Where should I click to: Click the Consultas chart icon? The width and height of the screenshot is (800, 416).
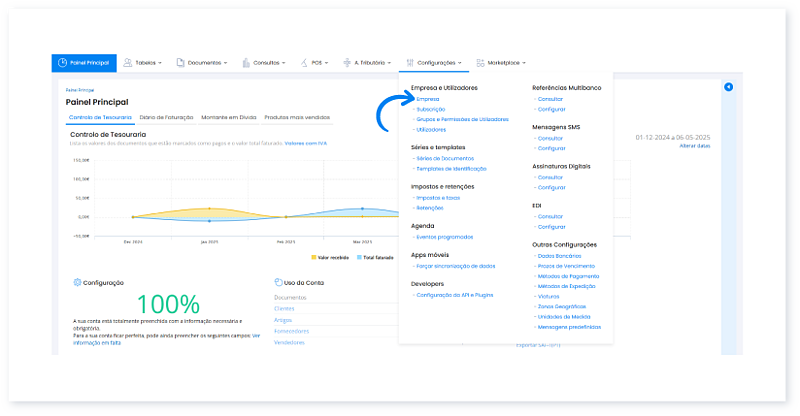coord(246,62)
